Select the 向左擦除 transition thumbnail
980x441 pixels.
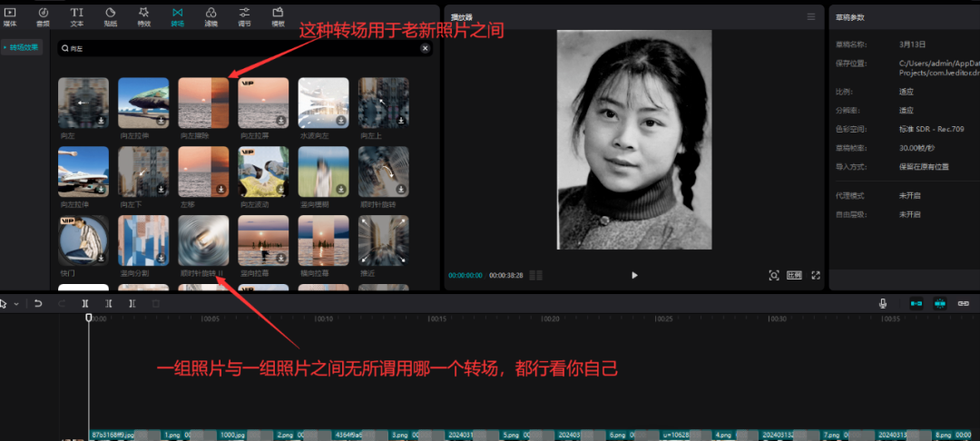(x=205, y=103)
